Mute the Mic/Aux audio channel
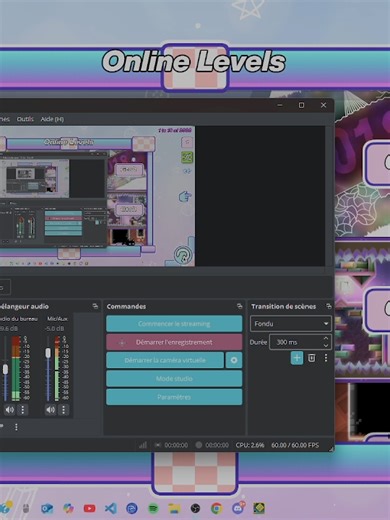 pos(50,409)
